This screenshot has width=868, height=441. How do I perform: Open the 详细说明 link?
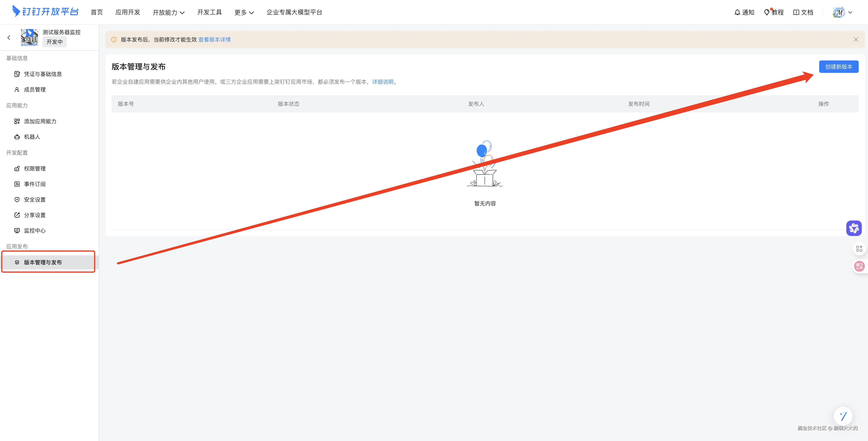[x=382, y=82]
